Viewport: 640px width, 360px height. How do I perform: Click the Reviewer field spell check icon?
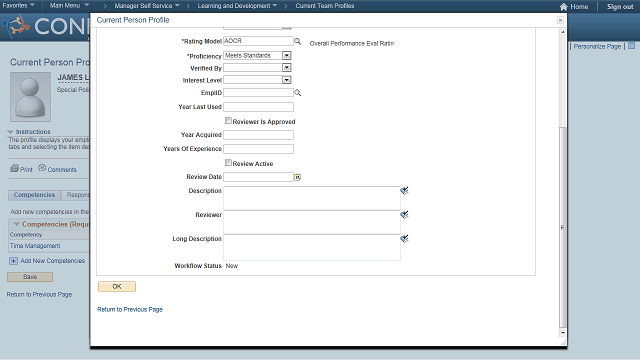(x=404, y=215)
